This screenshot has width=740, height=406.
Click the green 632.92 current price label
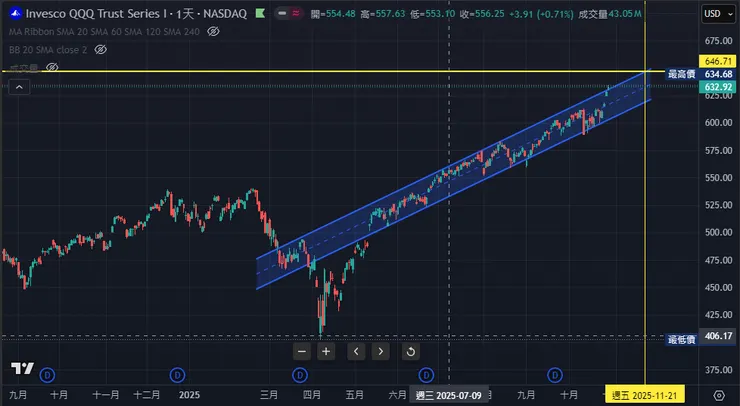coord(717,87)
